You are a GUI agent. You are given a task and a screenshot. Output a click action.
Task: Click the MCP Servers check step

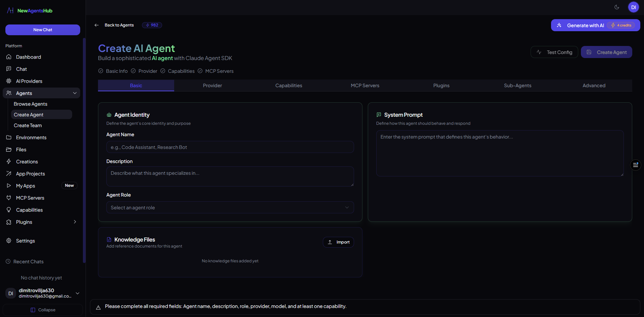pos(215,71)
